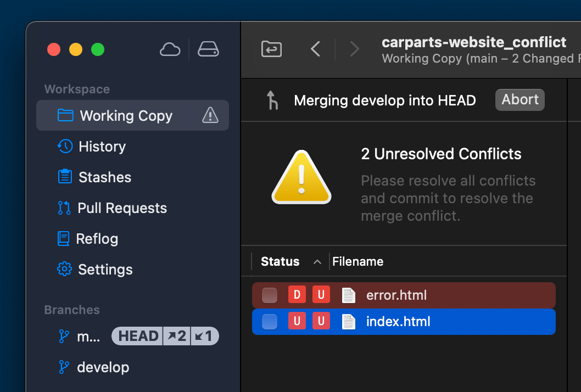Click the large yellow conflict warning icon

[x=301, y=177]
